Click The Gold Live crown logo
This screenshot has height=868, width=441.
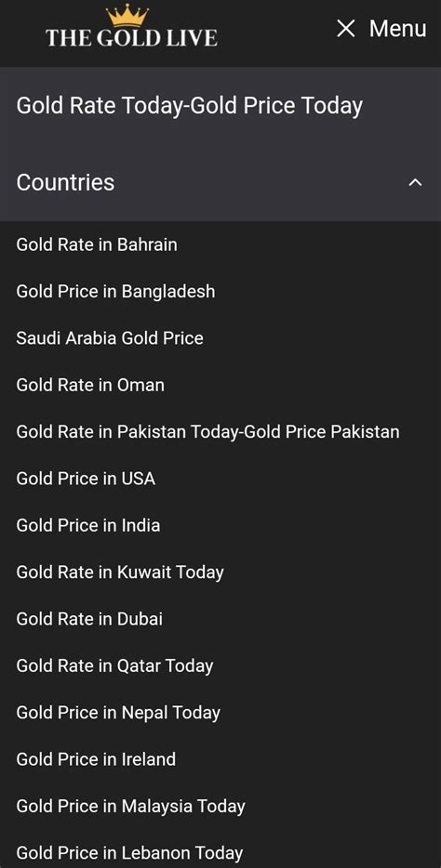(131, 26)
